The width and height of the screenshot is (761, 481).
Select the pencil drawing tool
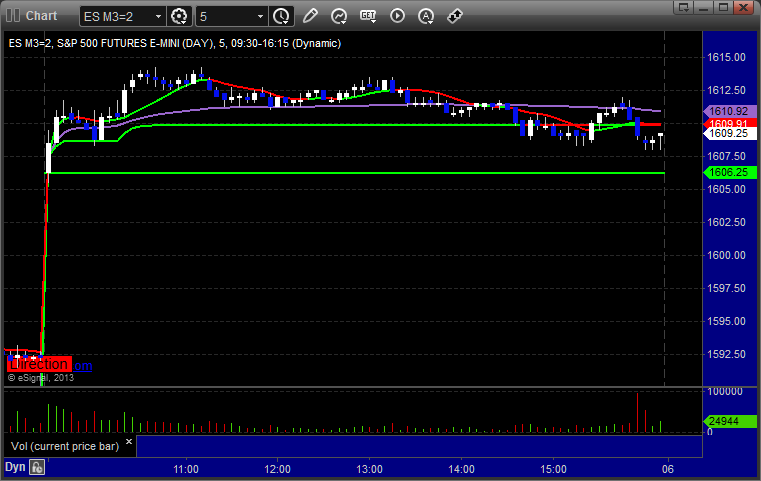[310, 16]
